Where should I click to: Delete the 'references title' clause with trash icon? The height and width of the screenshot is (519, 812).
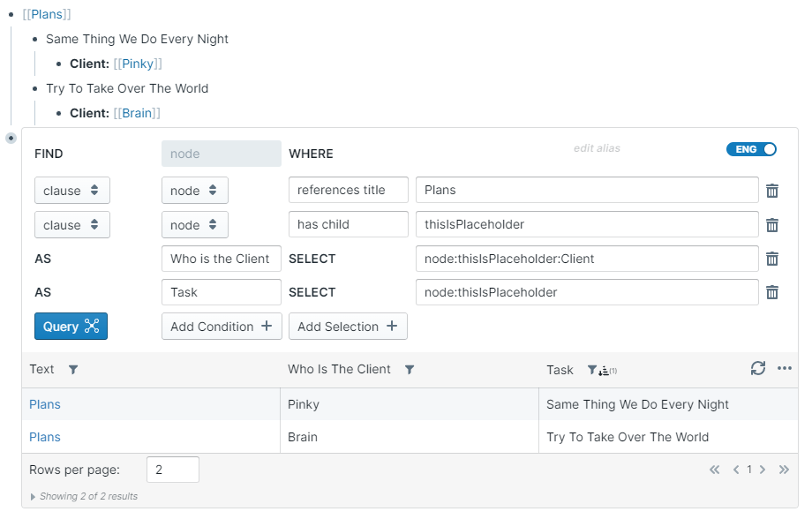click(x=772, y=191)
